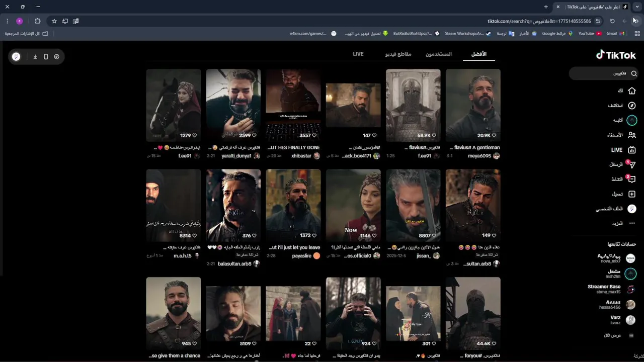Open video thumbnail with 8314 likes
This screenshot has width=644, height=362.
[x=174, y=205]
